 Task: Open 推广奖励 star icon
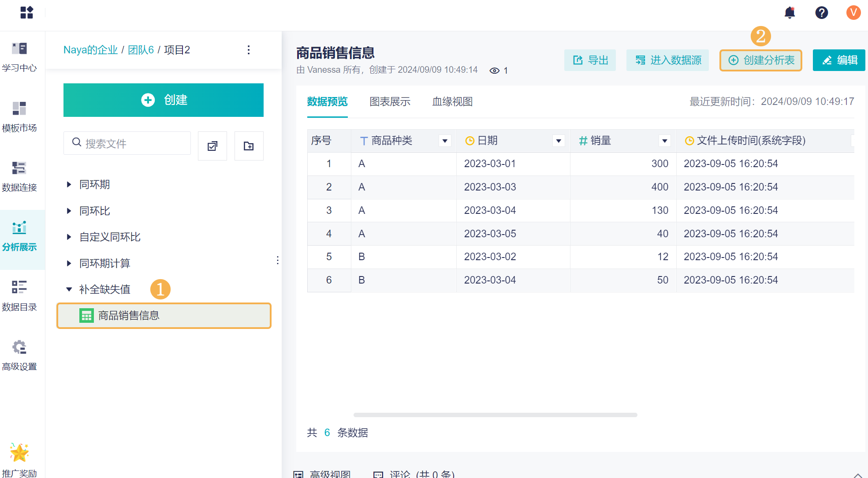tap(19, 453)
